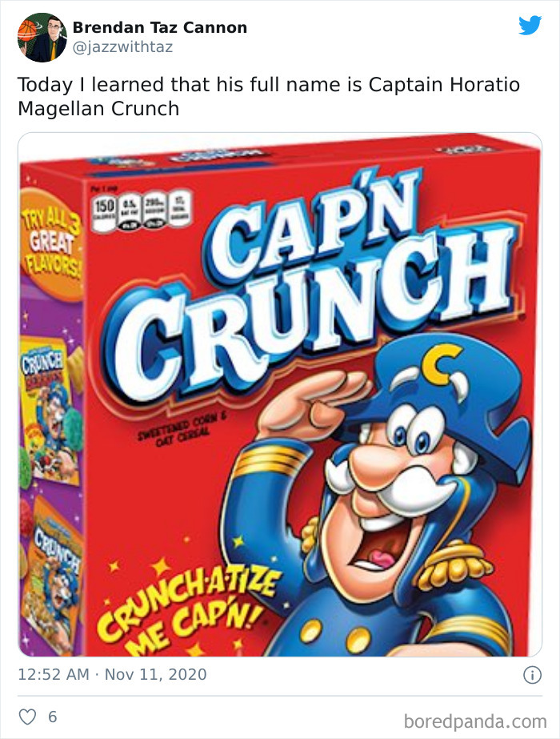560x739 pixels.
Task: Click the tweet text about Horatio Magellan Crunch
Action: click(x=269, y=97)
